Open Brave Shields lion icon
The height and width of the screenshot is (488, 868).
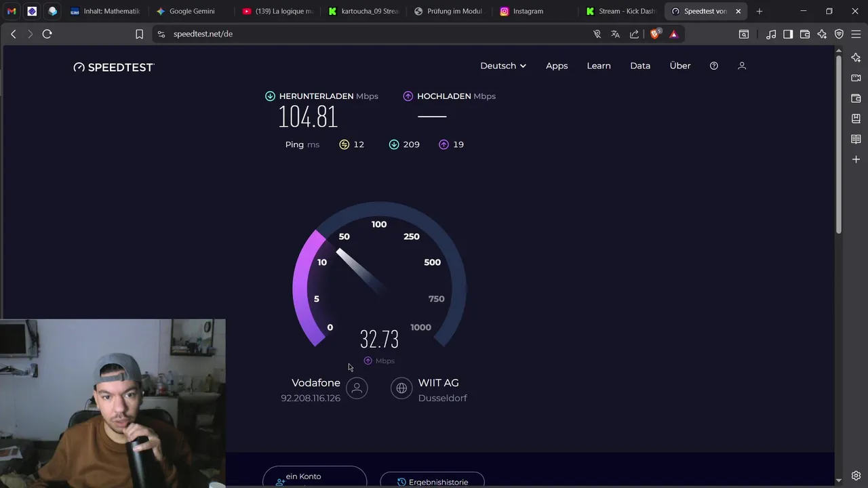(x=655, y=34)
